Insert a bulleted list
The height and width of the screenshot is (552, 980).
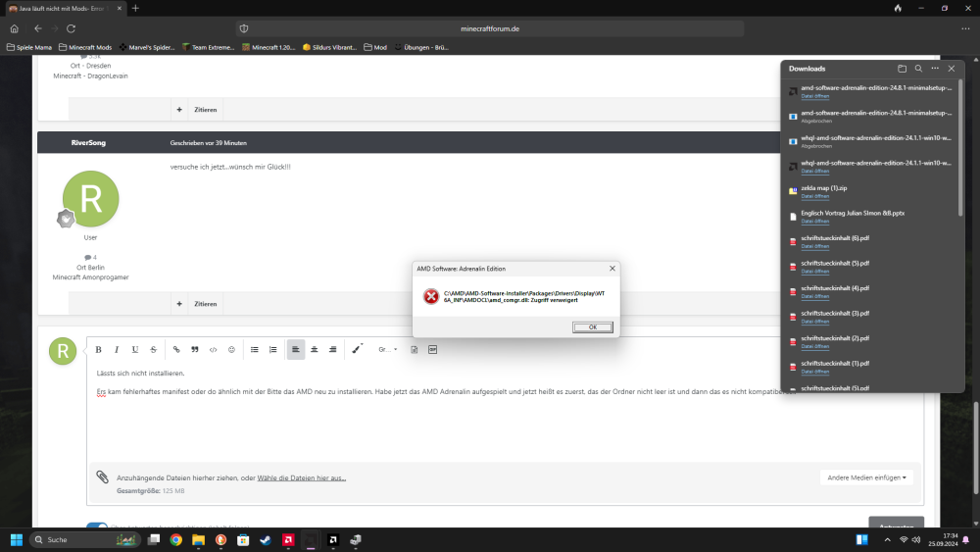[255, 349]
